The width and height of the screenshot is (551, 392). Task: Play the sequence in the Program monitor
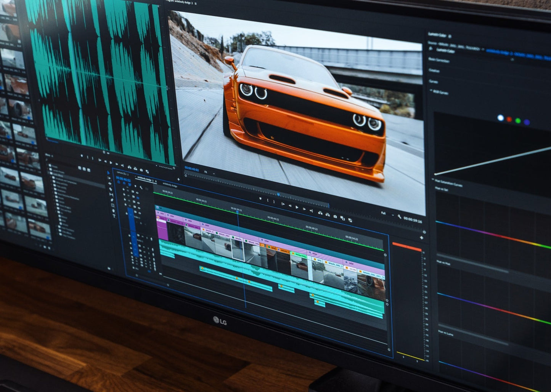(297, 207)
